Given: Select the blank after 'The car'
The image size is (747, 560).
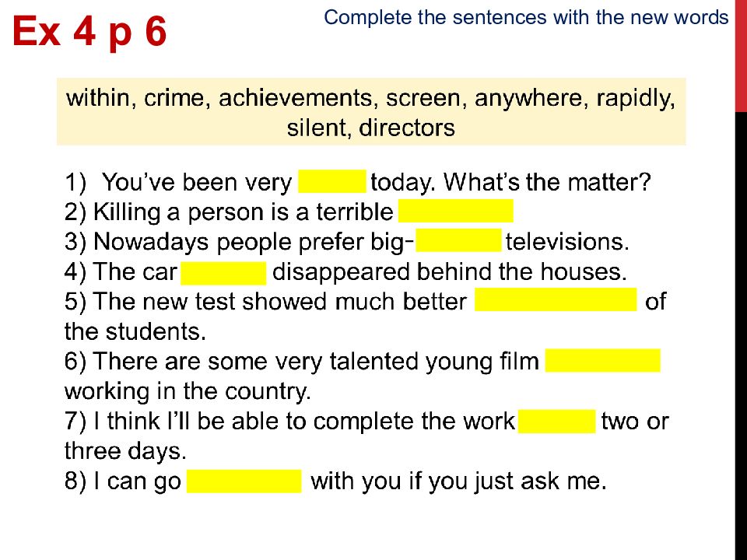Looking at the screenshot, I should click(223, 273).
